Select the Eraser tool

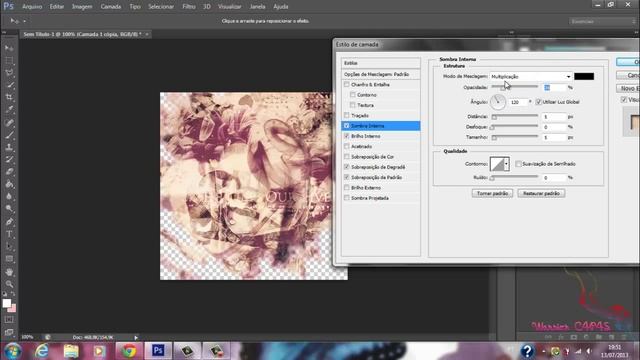coord(9,171)
